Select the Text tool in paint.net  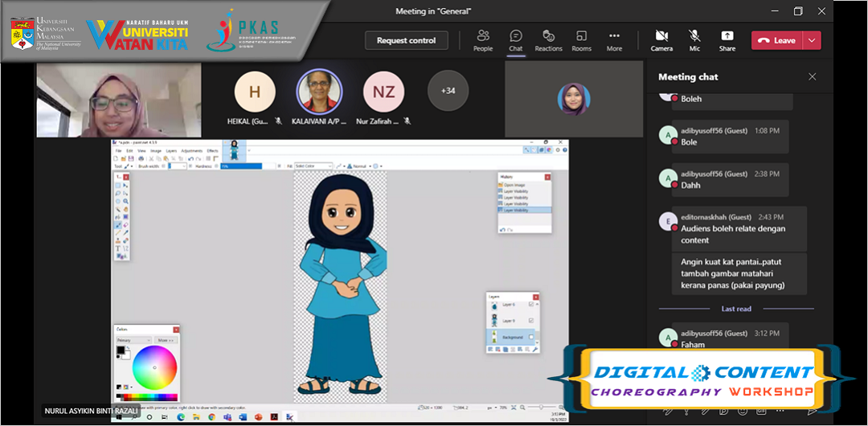click(x=117, y=249)
